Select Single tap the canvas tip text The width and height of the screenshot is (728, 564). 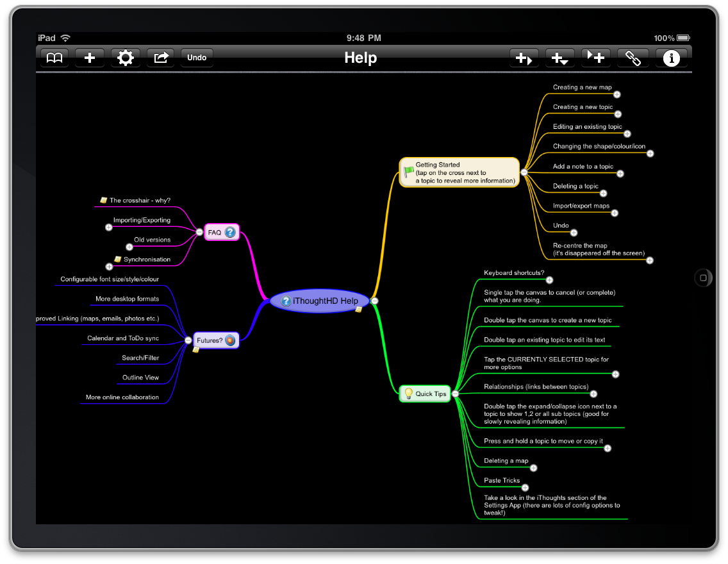pos(549,296)
